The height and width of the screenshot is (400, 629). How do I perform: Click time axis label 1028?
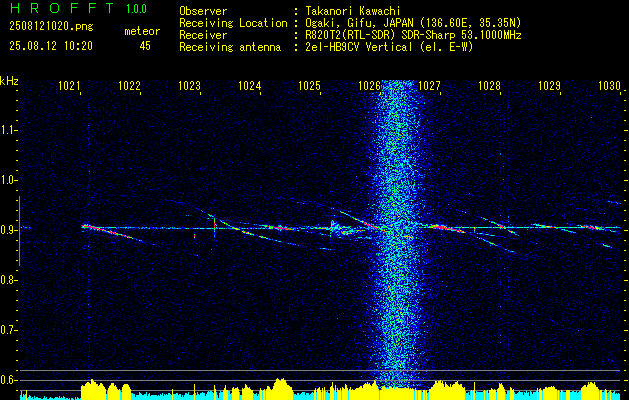[489, 85]
